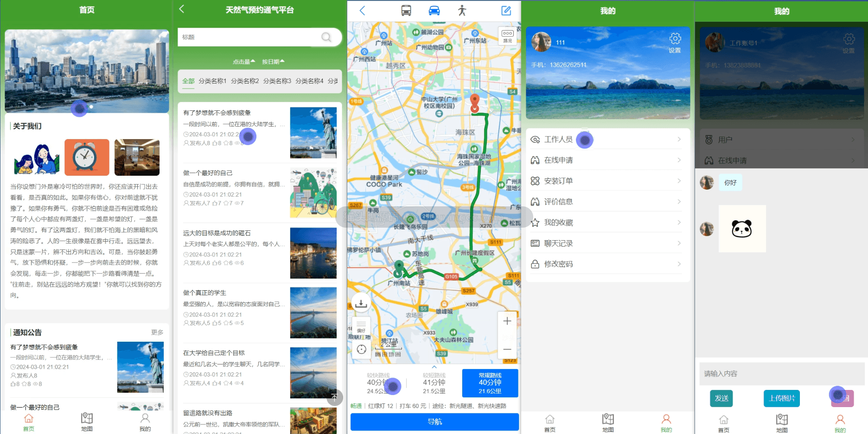Zoom in with the map plus button
The width and height of the screenshot is (868, 434).
[507, 321]
